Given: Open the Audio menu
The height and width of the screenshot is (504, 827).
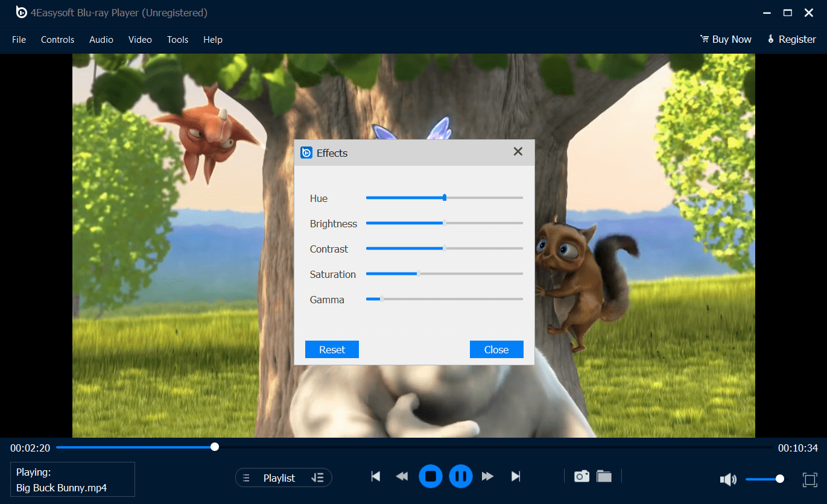Looking at the screenshot, I should 101,40.
